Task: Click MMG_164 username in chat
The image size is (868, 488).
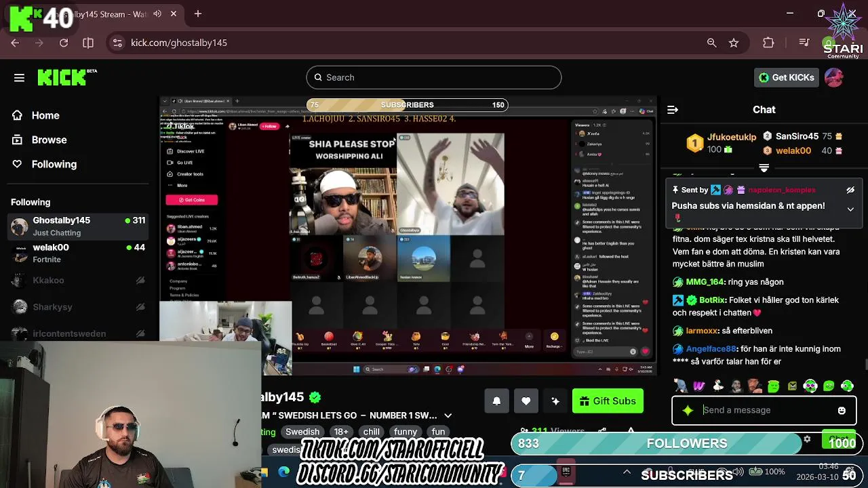Action: pyautogui.click(x=705, y=282)
